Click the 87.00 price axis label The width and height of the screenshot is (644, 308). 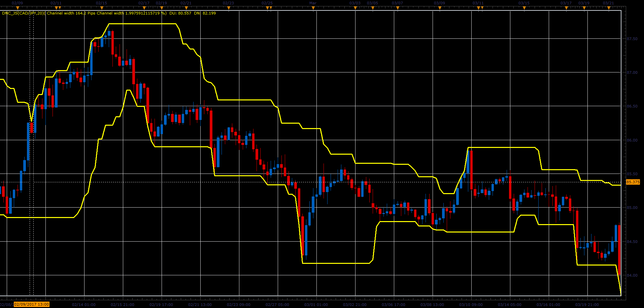[x=632, y=72]
